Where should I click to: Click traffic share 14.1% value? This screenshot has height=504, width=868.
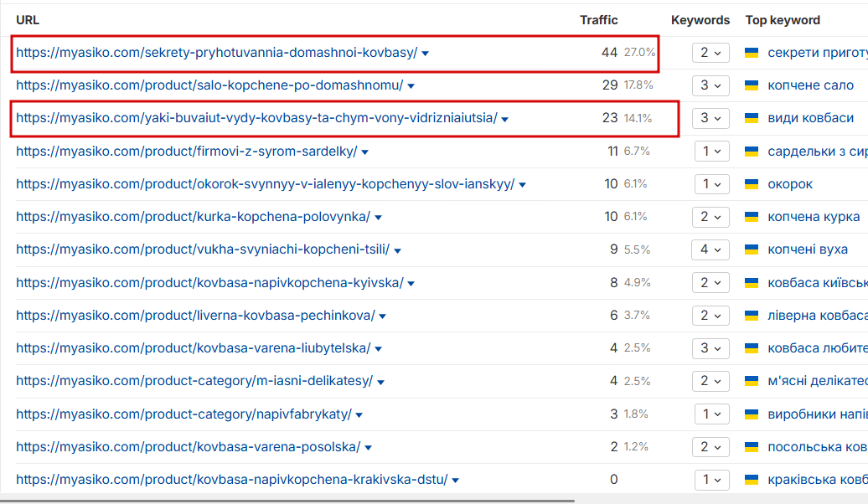[638, 118]
